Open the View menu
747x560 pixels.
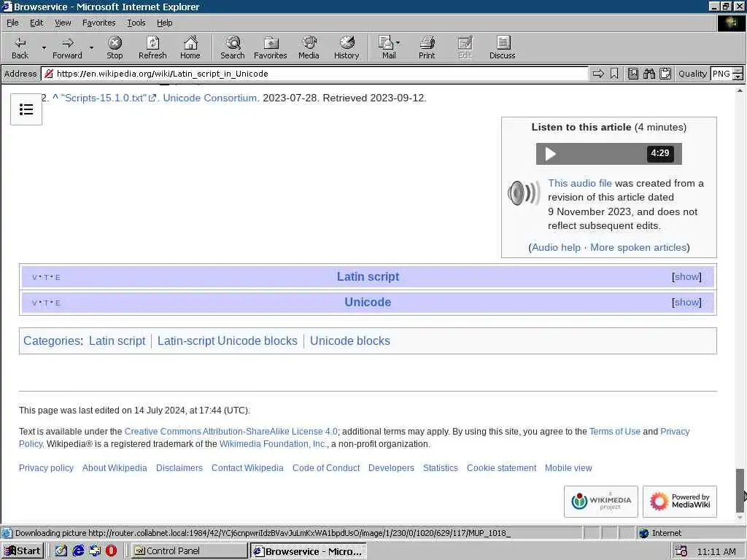pyautogui.click(x=63, y=23)
